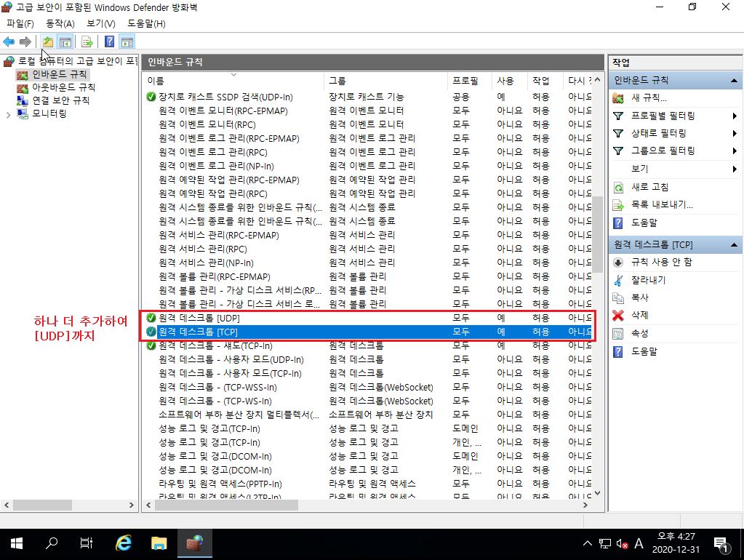Image resolution: width=744 pixels, height=560 pixels.
Task: Select 아웃바운드 규칙 in the left tree
Action: (x=63, y=87)
